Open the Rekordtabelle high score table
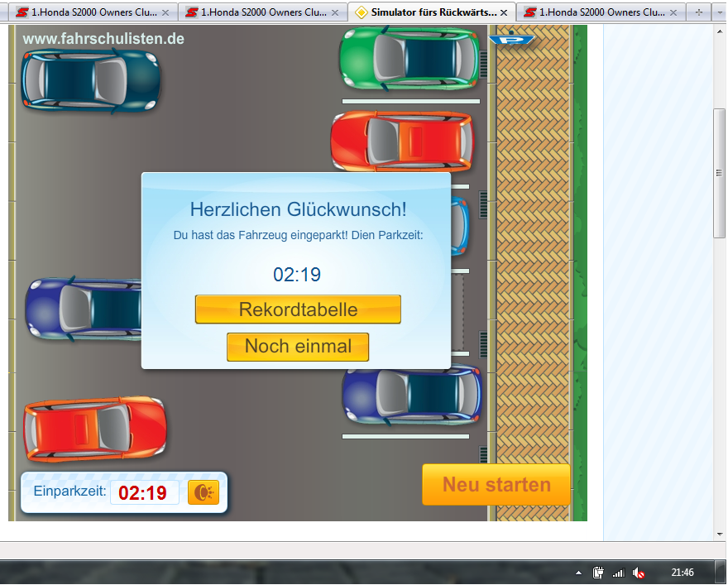 click(x=298, y=309)
